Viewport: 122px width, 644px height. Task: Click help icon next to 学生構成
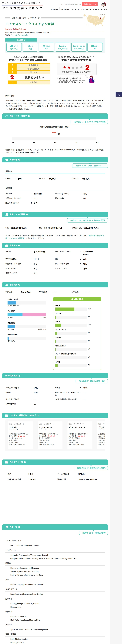pyautogui.click(x=19, y=285)
